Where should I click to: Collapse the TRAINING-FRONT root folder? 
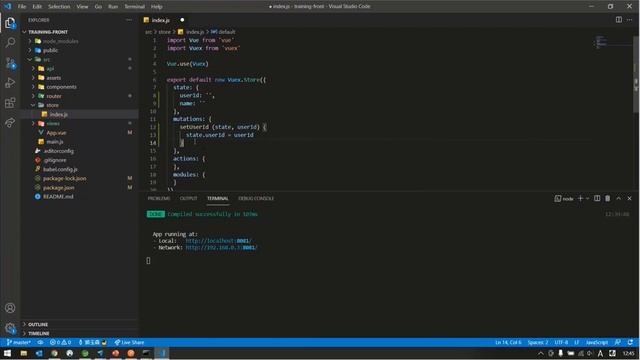pyautogui.click(x=24, y=32)
